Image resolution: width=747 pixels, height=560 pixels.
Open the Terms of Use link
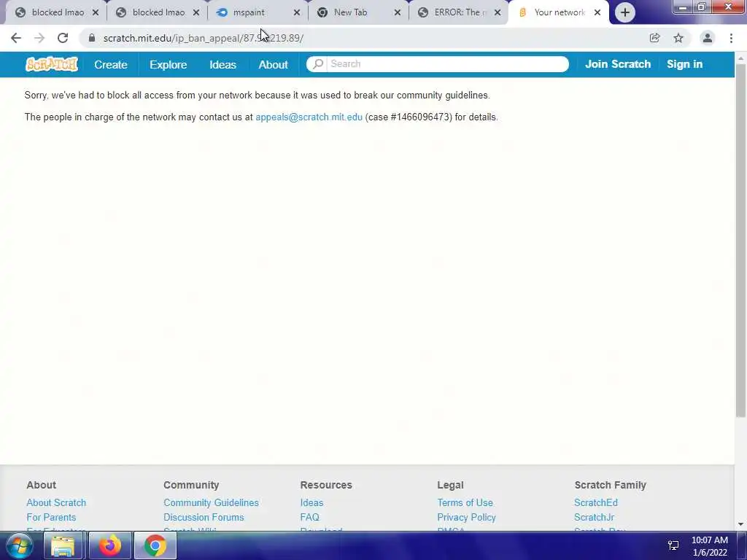point(465,503)
